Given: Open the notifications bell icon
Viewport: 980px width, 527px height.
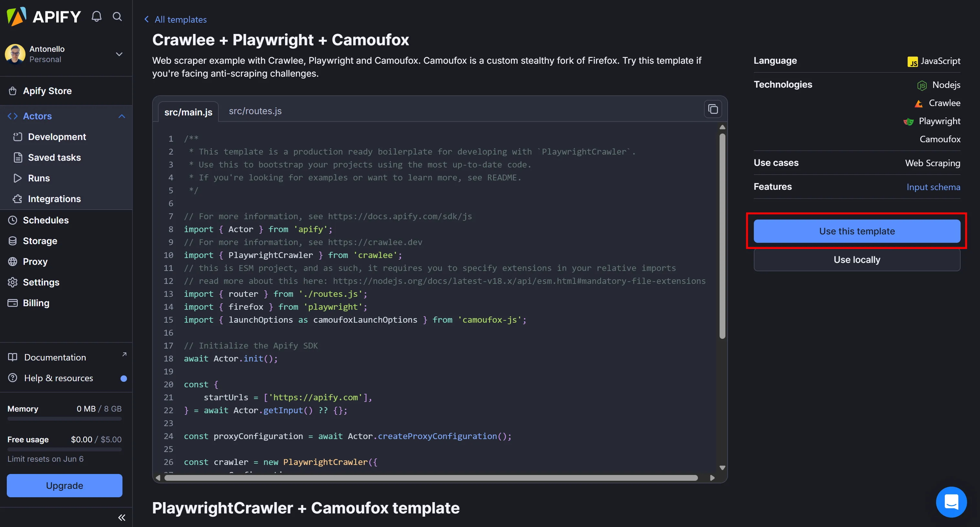Looking at the screenshot, I should point(97,16).
